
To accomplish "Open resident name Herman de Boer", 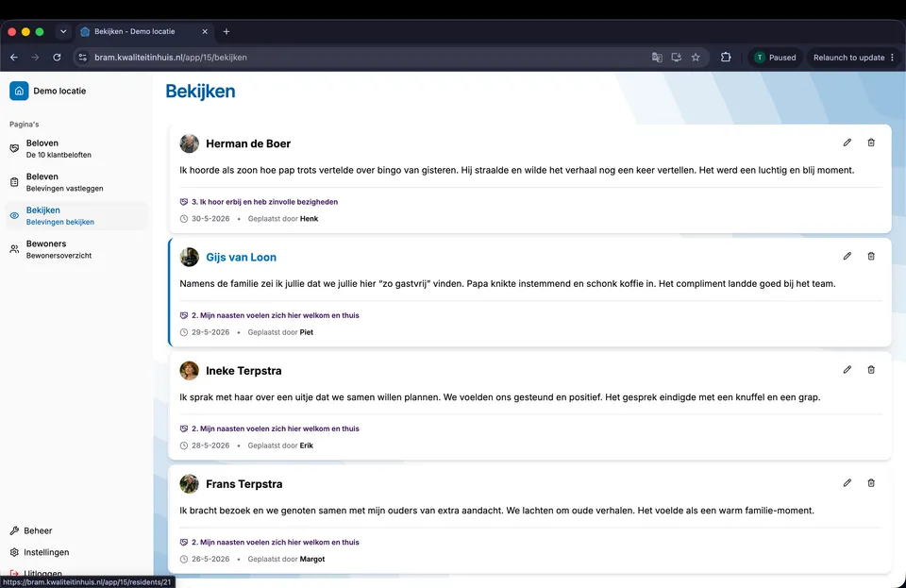I will (248, 143).
